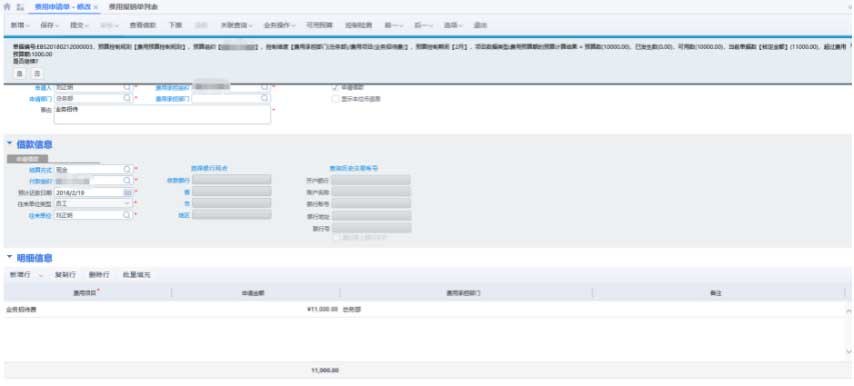Click 下推 in the toolbar
Image resolution: width=854 pixels, height=386 pixels.
tap(175, 25)
